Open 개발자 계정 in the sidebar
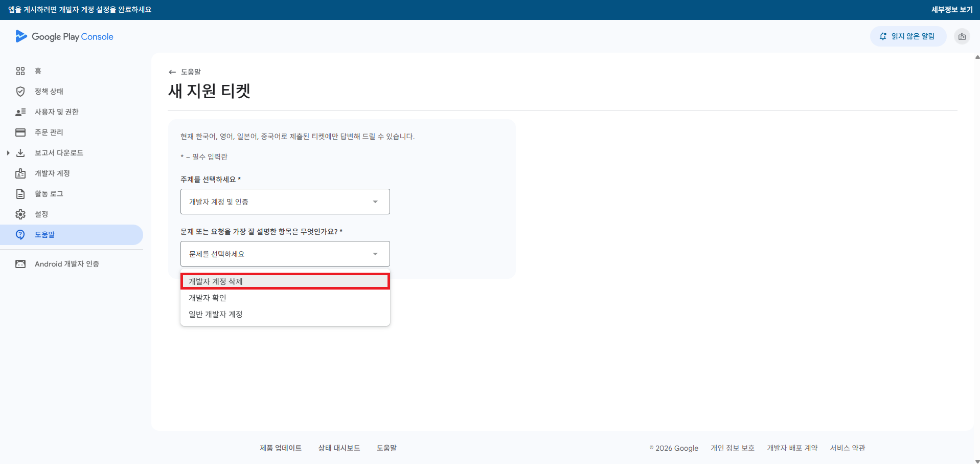The height and width of the screenshot is (464, 980). pos(72,173)
